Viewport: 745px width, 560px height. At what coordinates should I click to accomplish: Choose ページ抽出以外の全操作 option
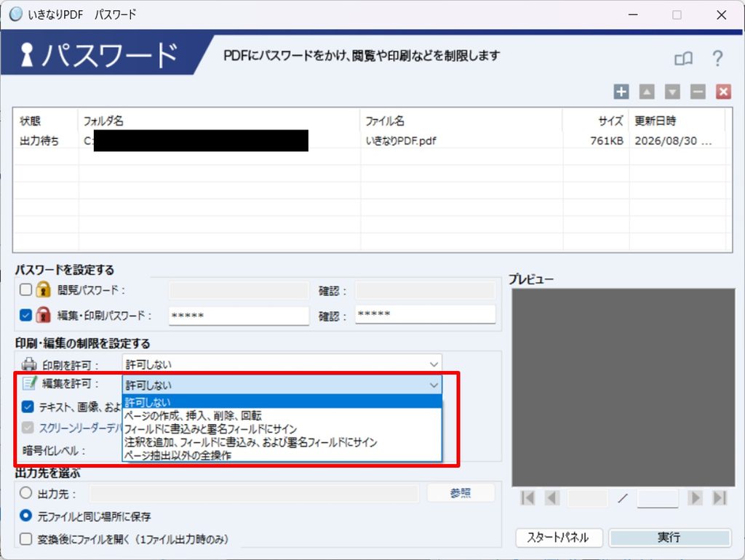pos(282,455)
